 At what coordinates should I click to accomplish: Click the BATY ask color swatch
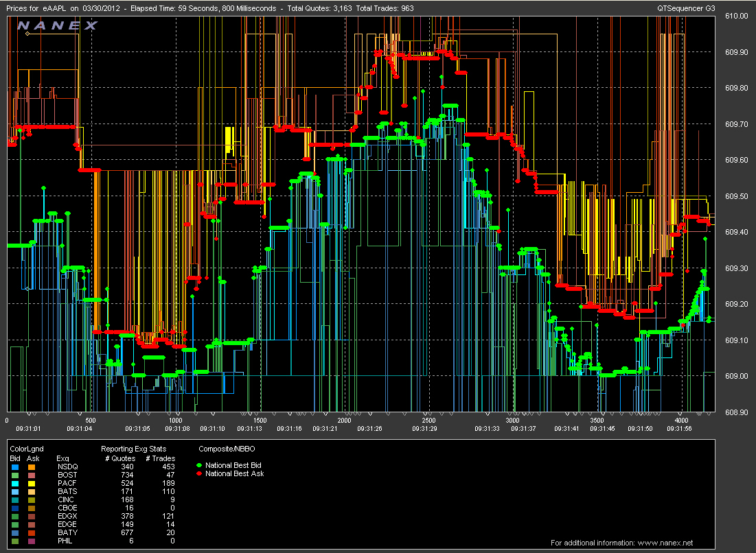(x=32, y=533)
